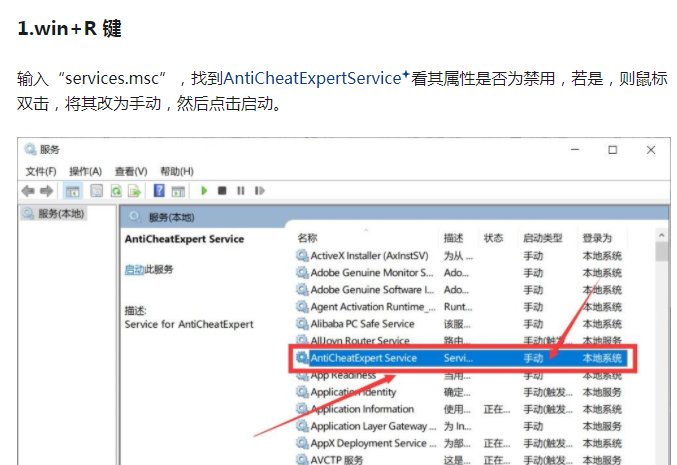
Task: Select the Application Identity service name
Action: pos(353,392)
